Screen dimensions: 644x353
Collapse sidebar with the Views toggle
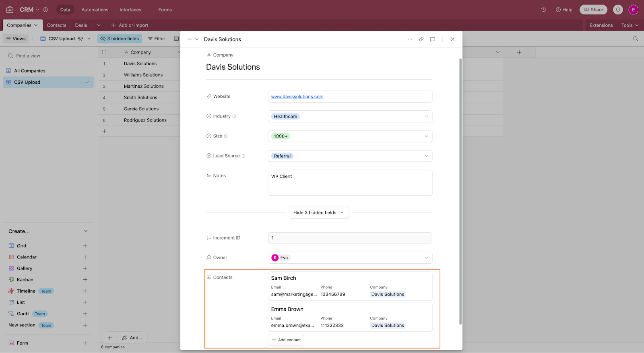16,39
